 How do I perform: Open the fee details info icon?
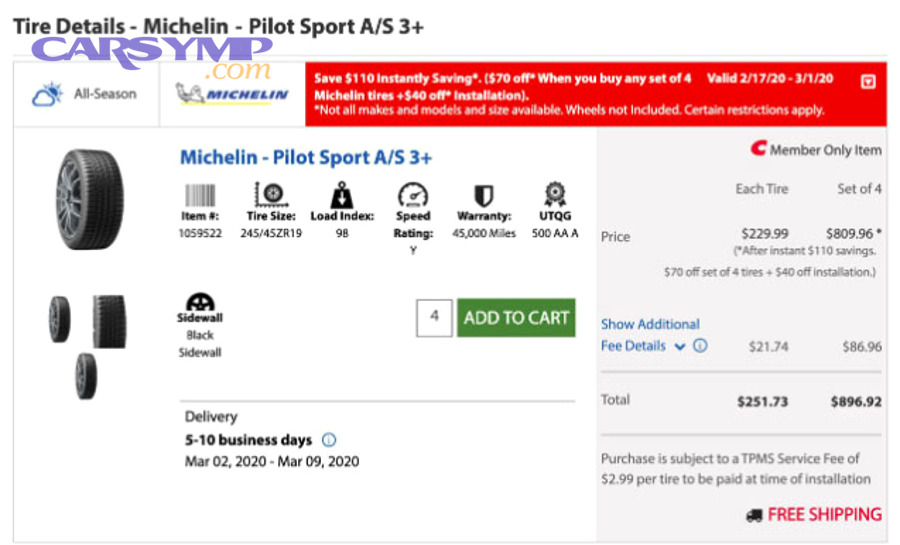coord(700,346)
